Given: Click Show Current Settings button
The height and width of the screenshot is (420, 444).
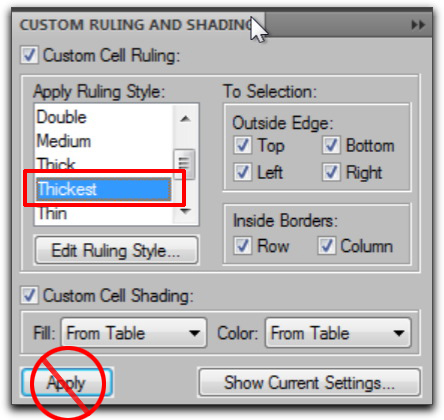Looking at the screenshot, I should tap(309, 383).
